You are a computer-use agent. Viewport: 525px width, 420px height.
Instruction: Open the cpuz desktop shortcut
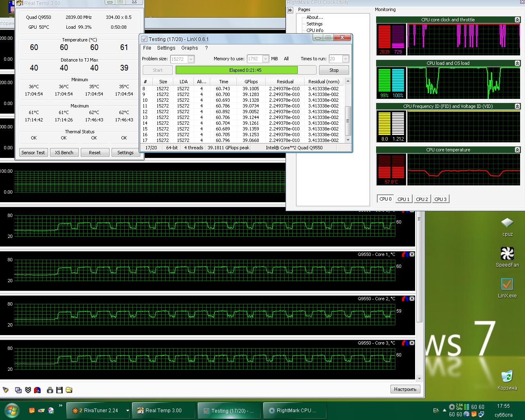point(507,226)
